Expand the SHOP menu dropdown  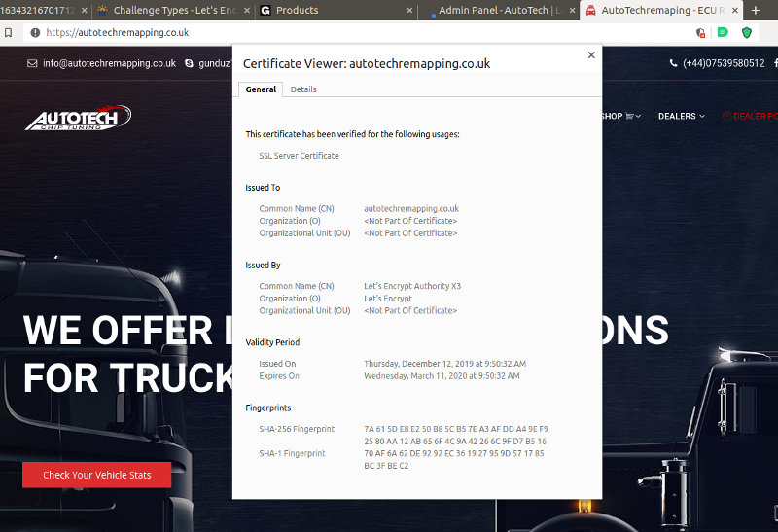tap(620, 116)
